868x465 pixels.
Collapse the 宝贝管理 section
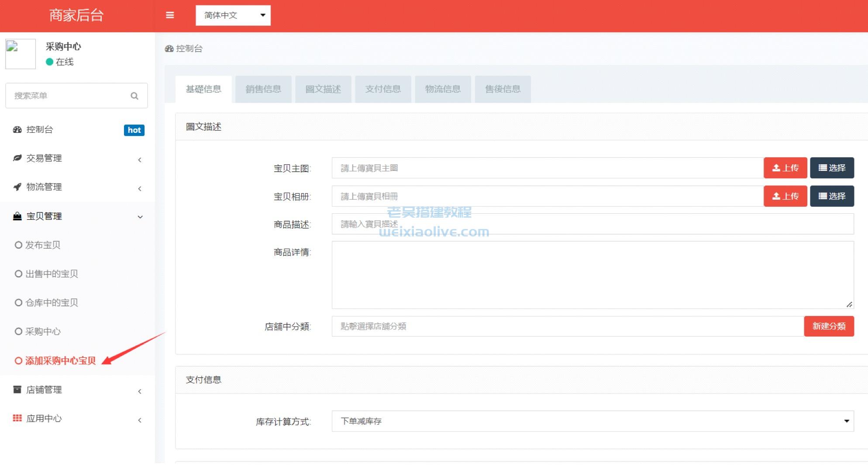[140, 216]
